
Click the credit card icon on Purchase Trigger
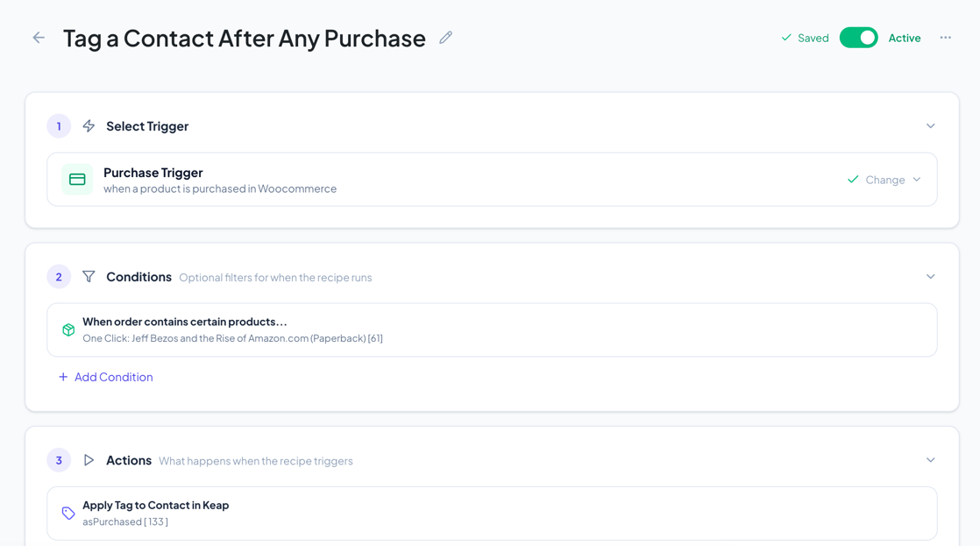(76, 179)
